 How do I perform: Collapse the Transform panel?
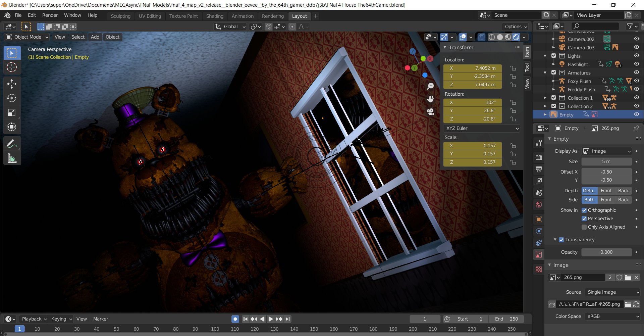445,47
